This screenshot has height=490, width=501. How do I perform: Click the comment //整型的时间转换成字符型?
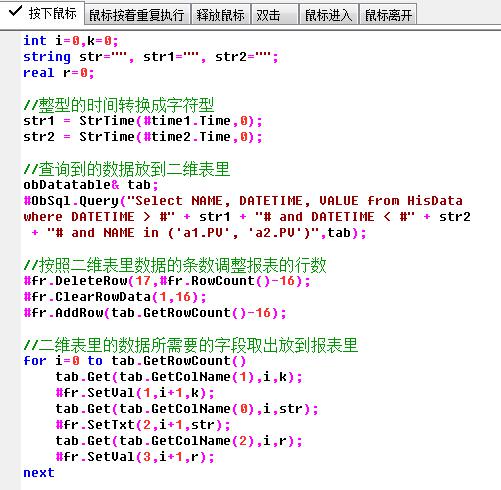tap(119, 105)
